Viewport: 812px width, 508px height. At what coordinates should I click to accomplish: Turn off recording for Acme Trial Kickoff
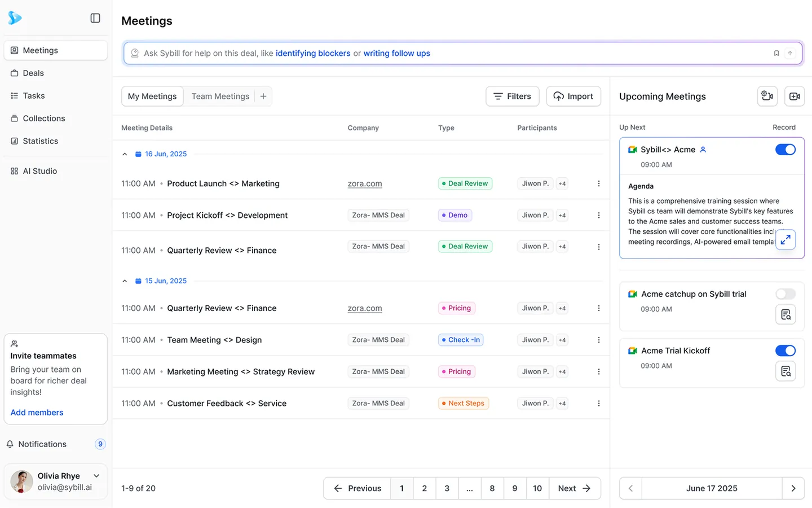(785, 351)
